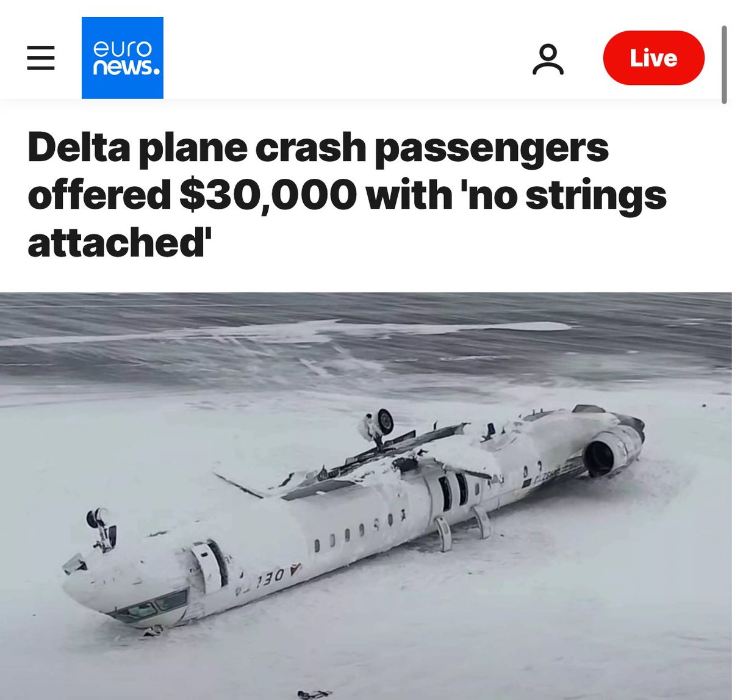The image size is (732, 700).
Task: Click the word "Delta" in headline
Action: (x=79, y=147)
